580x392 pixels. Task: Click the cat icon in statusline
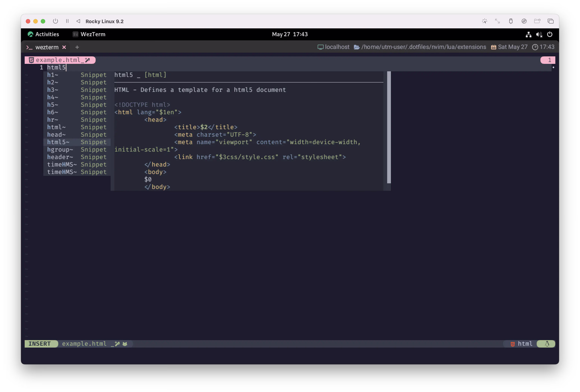125,344
